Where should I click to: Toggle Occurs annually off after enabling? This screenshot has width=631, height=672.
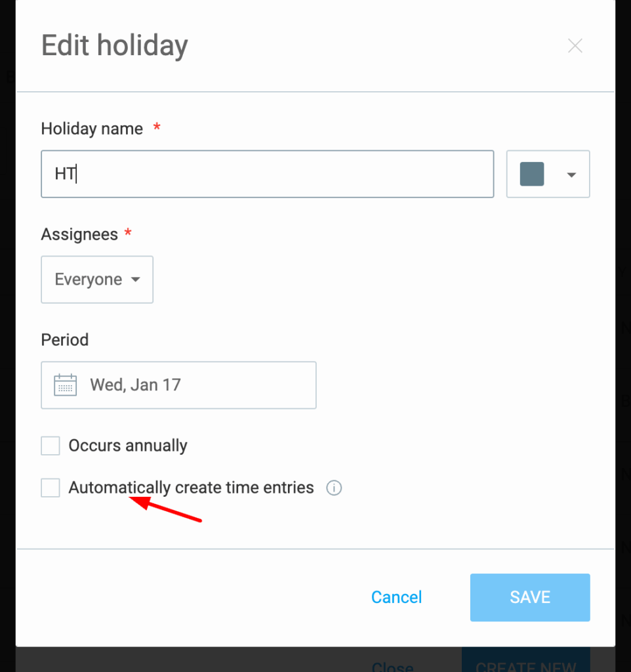click(51, 446)
